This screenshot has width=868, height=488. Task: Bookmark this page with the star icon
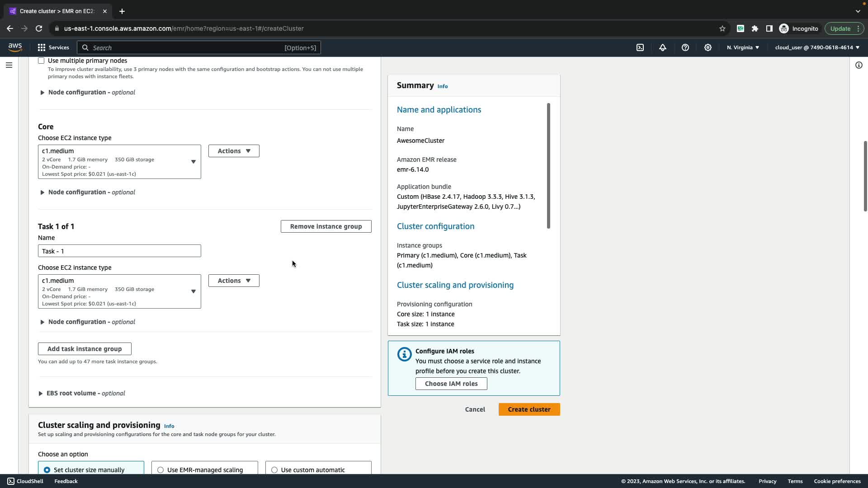click(722, 28)
